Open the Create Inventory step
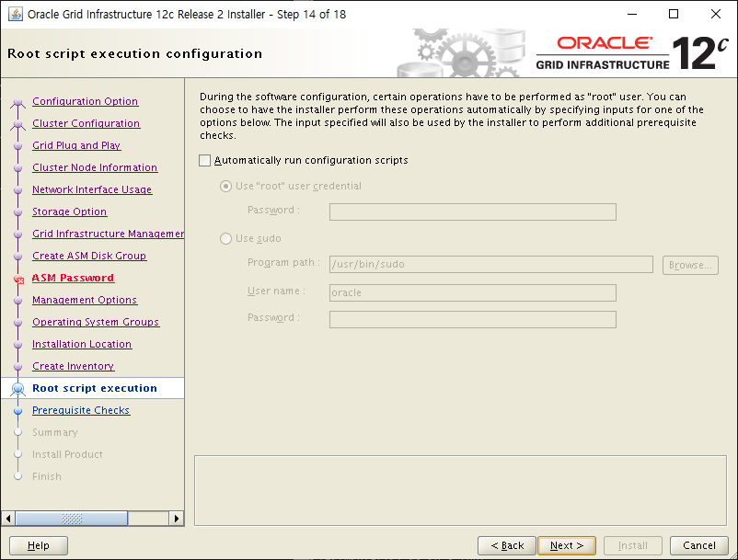This screenshot has height=560, width=738. pos(74,366)
